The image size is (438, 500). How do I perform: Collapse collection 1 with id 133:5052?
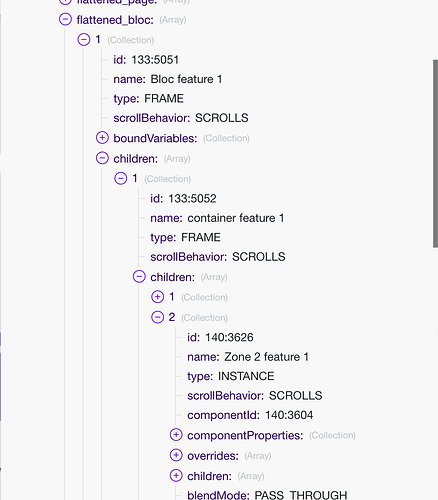(x=121, y=178)
